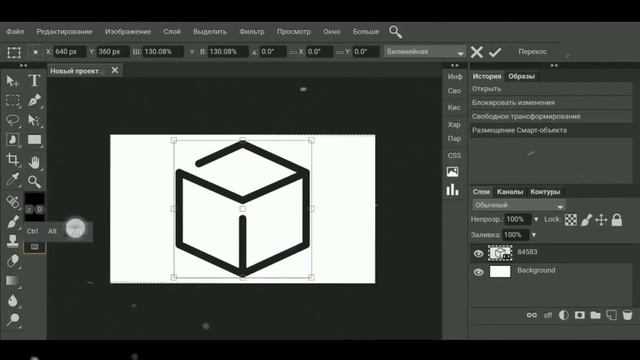This screenshot has height=360, width=640.
Task: Select the Rectangular Marquee tool
Action: click(13, 100)
